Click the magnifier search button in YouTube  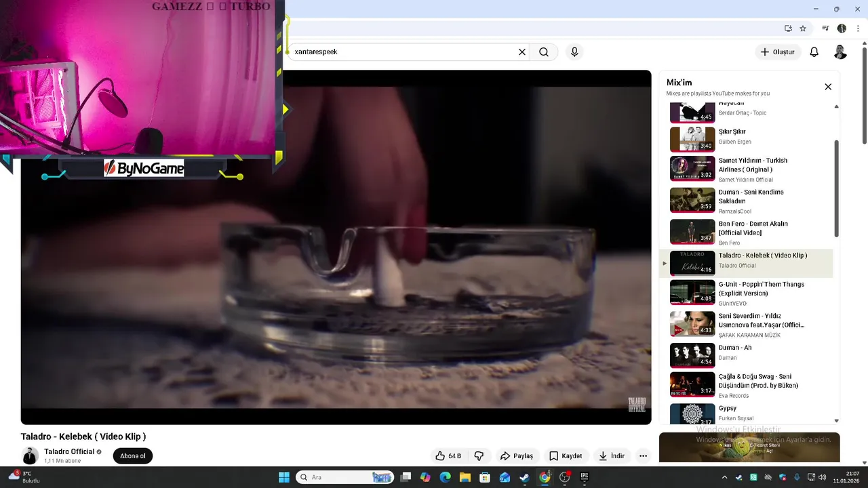(x=544, y=52)
